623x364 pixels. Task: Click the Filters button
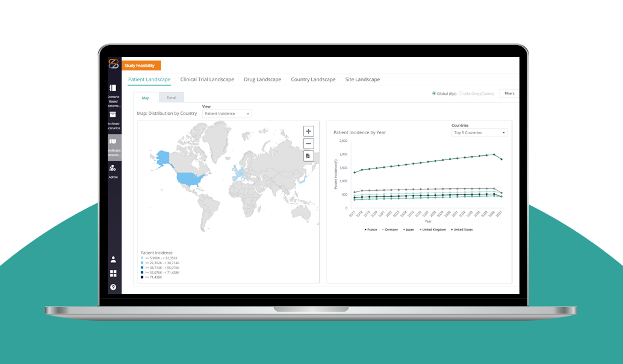(509, 94)
